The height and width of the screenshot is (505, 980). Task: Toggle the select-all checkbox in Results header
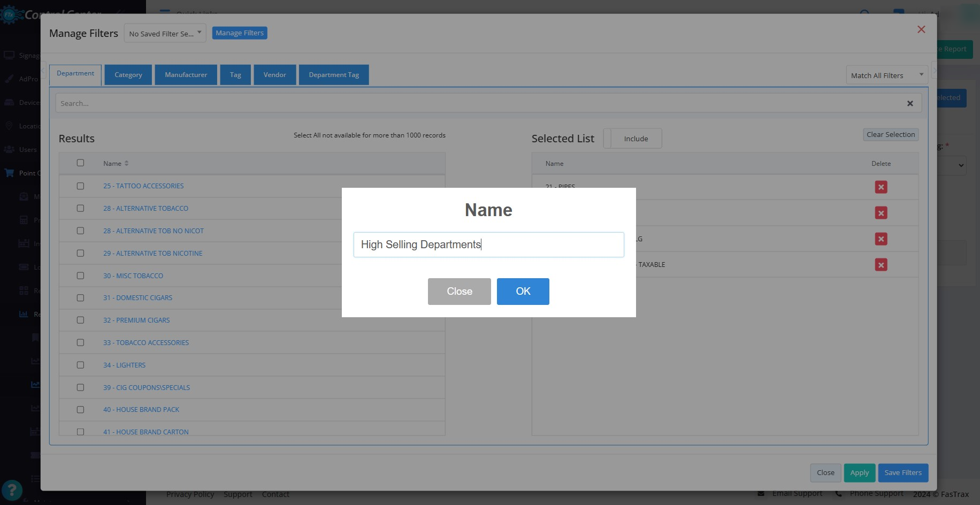[80, 163]
